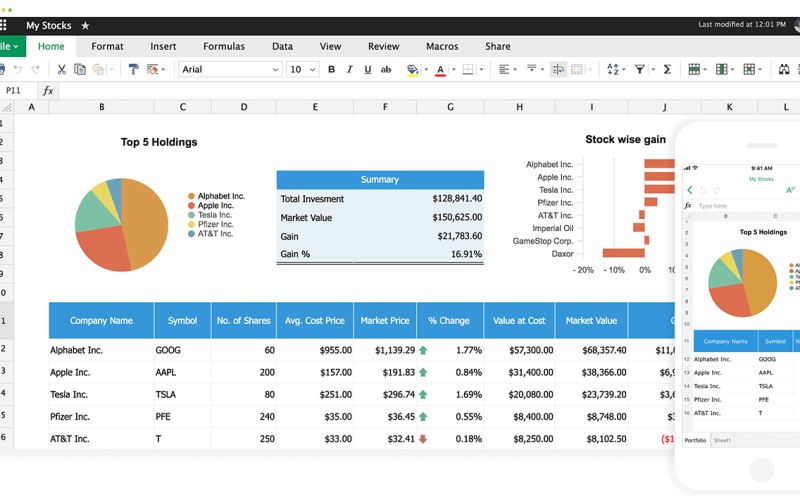Toggle bold formatting
Screen dimensions: 800x500
pos(331,69)
